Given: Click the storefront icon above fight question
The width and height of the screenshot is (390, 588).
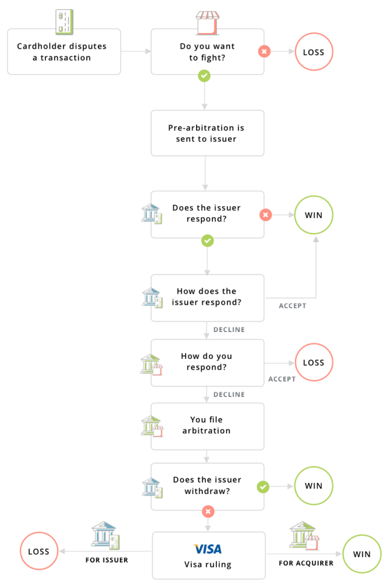Looking at the screenshot, I should (208, 22).
